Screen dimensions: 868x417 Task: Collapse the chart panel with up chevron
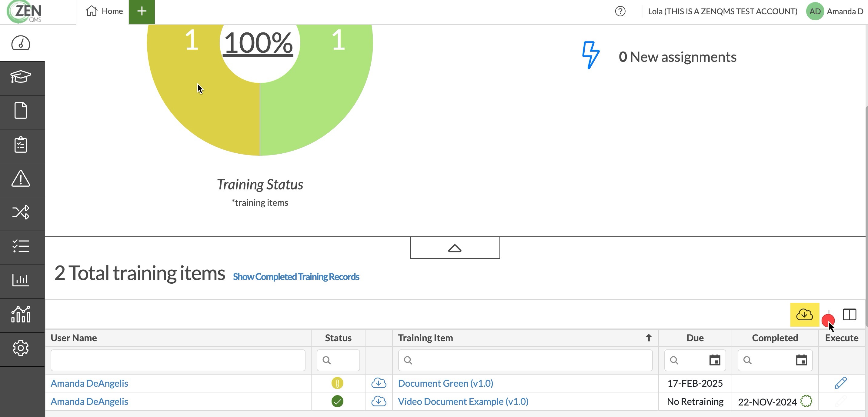455,248
